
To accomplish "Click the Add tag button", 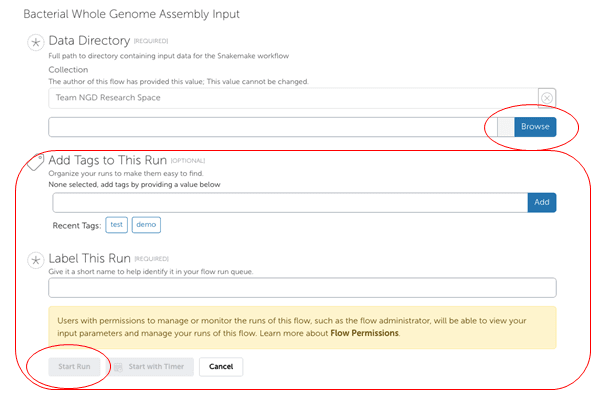I will (x=542, y=202).
